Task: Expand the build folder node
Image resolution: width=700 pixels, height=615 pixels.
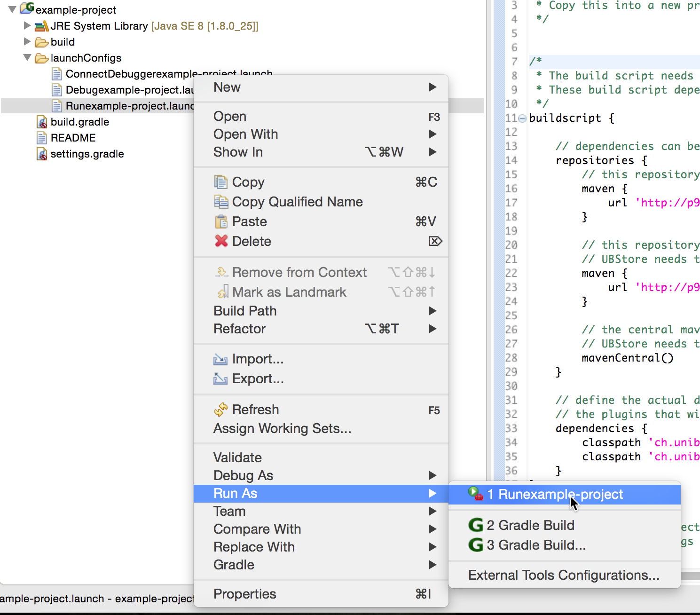Action: tap(27, 41)
